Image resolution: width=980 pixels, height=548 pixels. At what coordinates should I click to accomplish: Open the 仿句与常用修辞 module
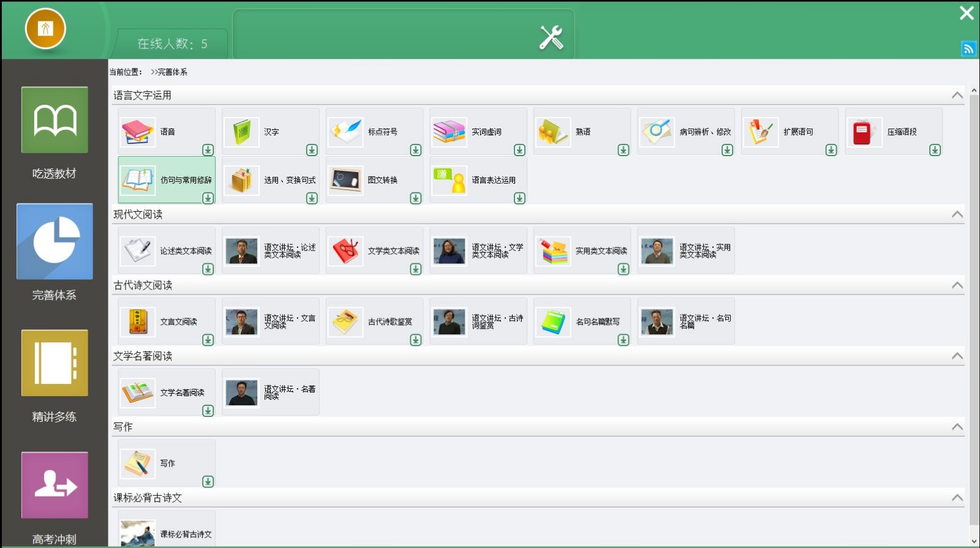pyautogui.click(x=167, y=180)
